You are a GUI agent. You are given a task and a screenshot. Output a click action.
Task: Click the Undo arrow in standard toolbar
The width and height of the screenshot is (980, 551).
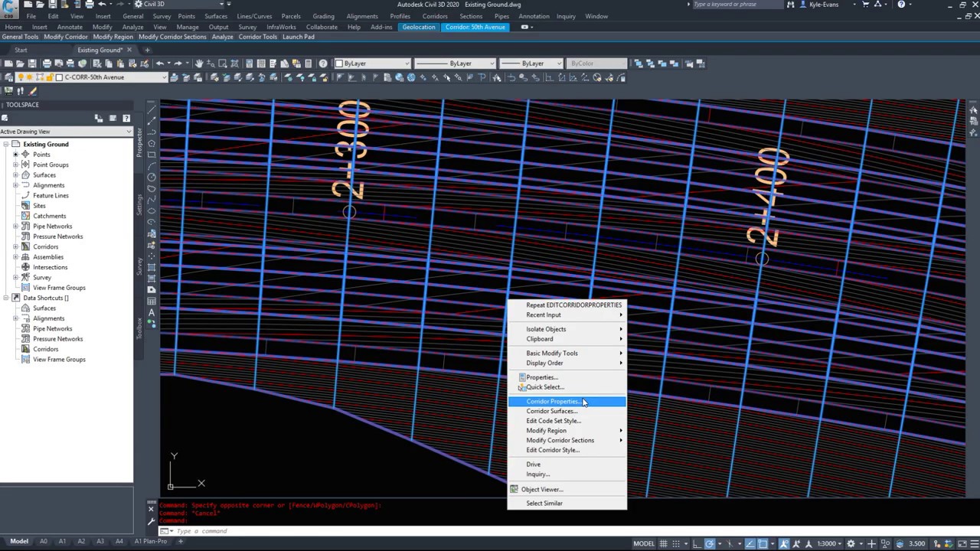[159, 64]
